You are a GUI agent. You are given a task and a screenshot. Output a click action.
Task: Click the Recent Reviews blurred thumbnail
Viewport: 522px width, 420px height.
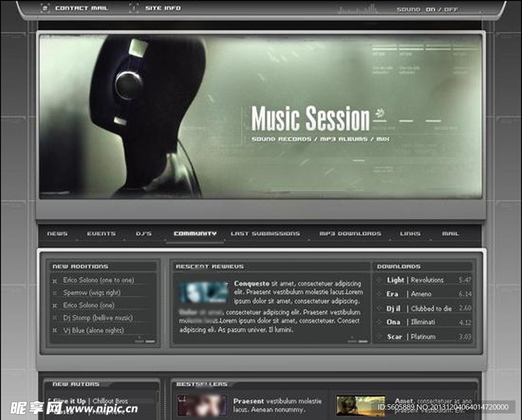pos(204,292)
